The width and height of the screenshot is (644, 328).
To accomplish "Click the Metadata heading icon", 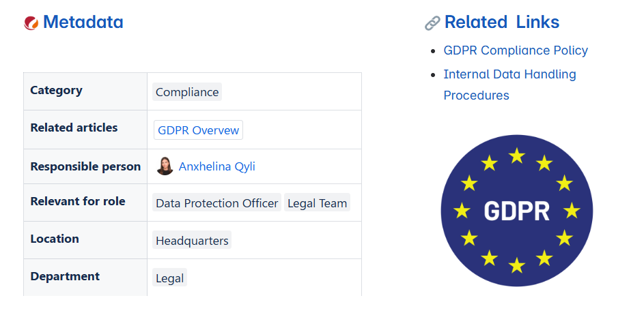I will point(31,23).
